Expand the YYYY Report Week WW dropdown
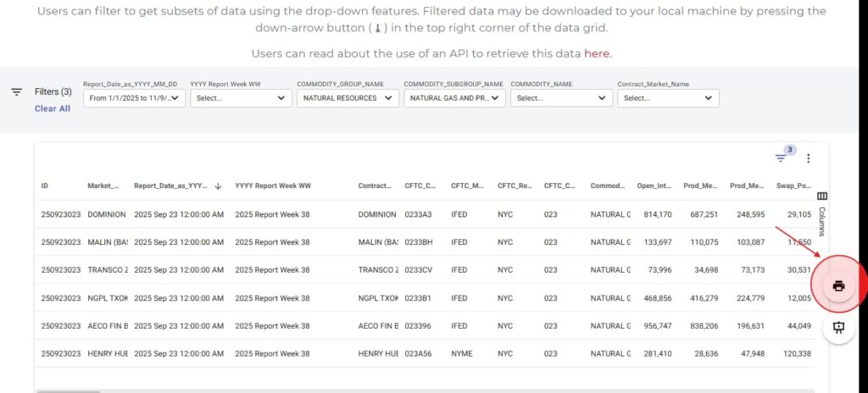 click(241, 98)
